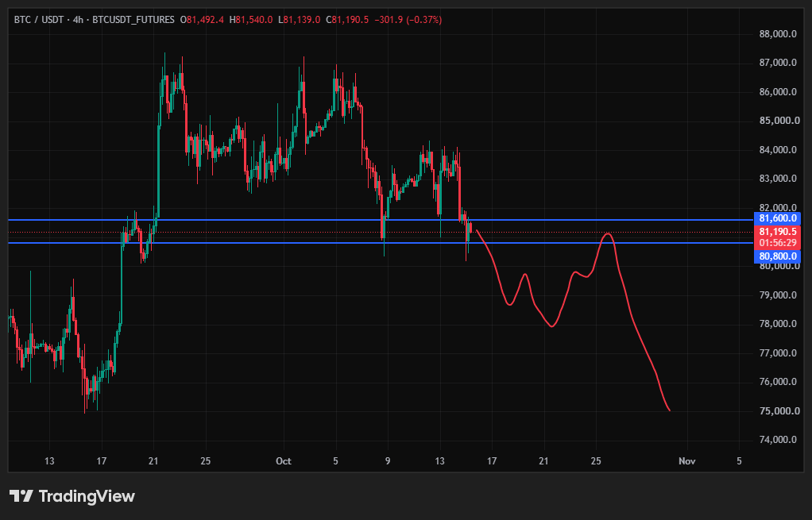Select the blue 80,800.0 price label
Screen dimensions: 812x520
[777, 256]
